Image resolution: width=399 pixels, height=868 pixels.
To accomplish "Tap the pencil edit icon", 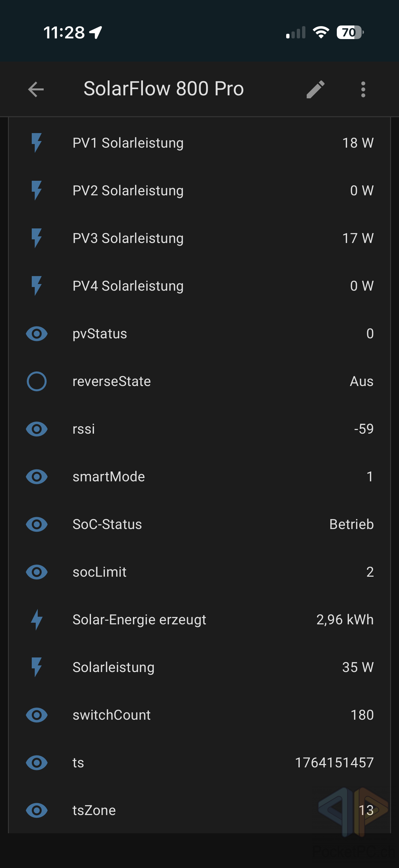I will coord(316,90).
